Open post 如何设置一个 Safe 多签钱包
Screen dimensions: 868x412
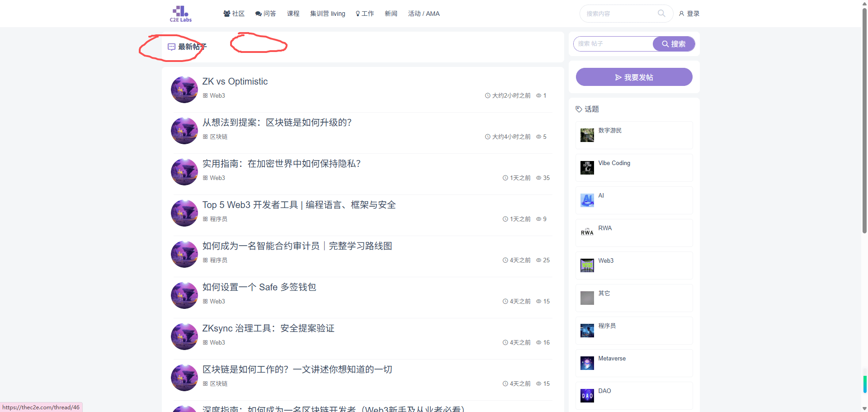259,287
